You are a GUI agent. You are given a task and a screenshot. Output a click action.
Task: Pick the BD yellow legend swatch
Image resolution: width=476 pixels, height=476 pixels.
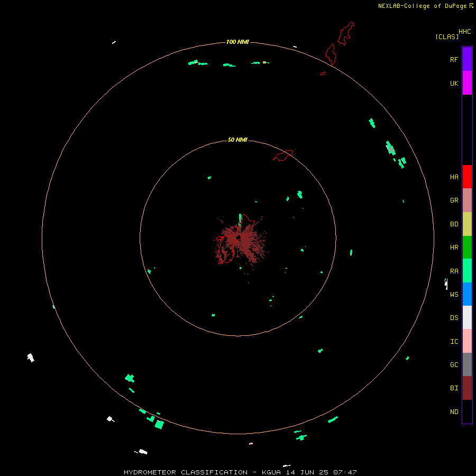click(x=467, y=224)
